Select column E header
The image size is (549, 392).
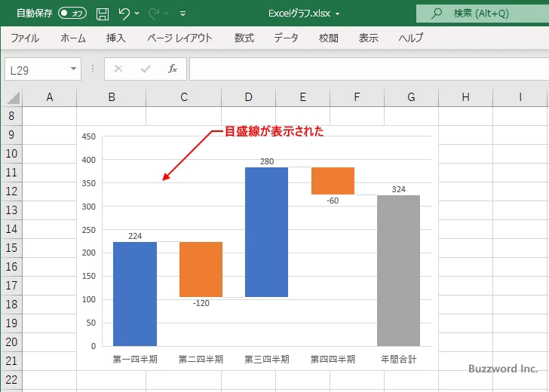(303, 97)
